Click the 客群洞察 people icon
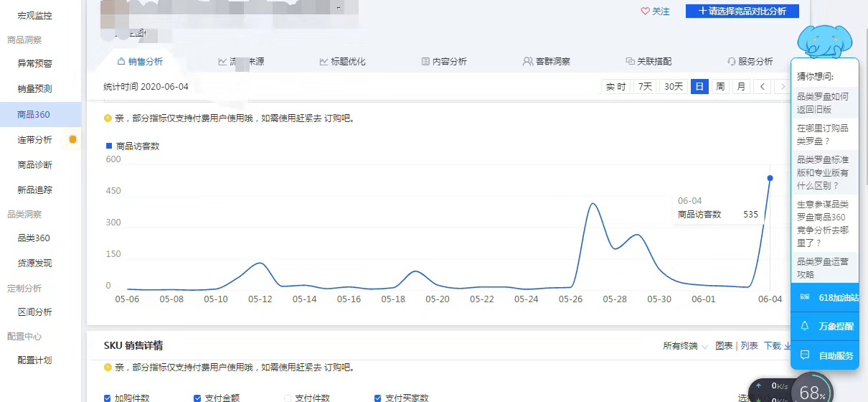 [528, 62]
